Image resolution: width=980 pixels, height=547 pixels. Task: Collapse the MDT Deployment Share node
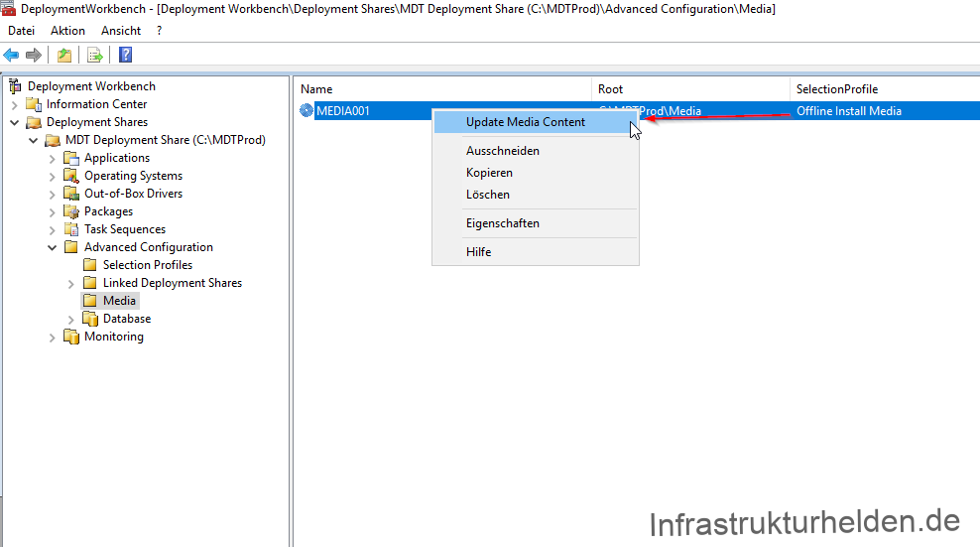pyautogui.click(x=33, y=140)
